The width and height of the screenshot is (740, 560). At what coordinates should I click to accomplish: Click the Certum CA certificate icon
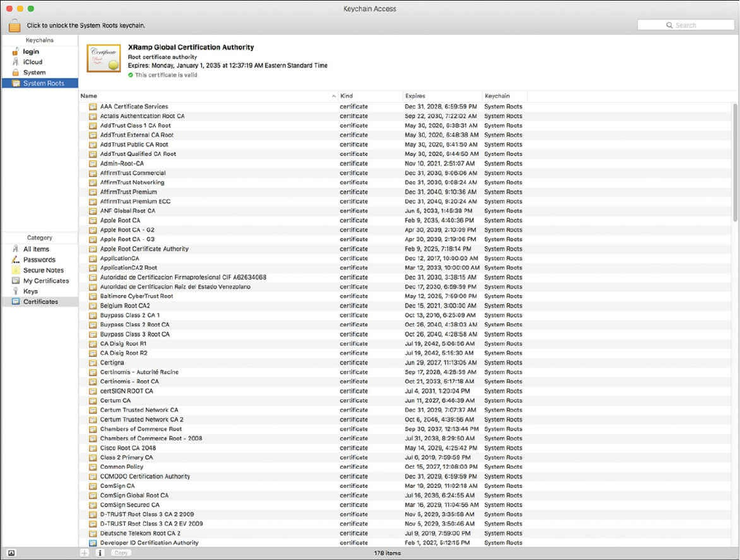click(x=93, y=401)
